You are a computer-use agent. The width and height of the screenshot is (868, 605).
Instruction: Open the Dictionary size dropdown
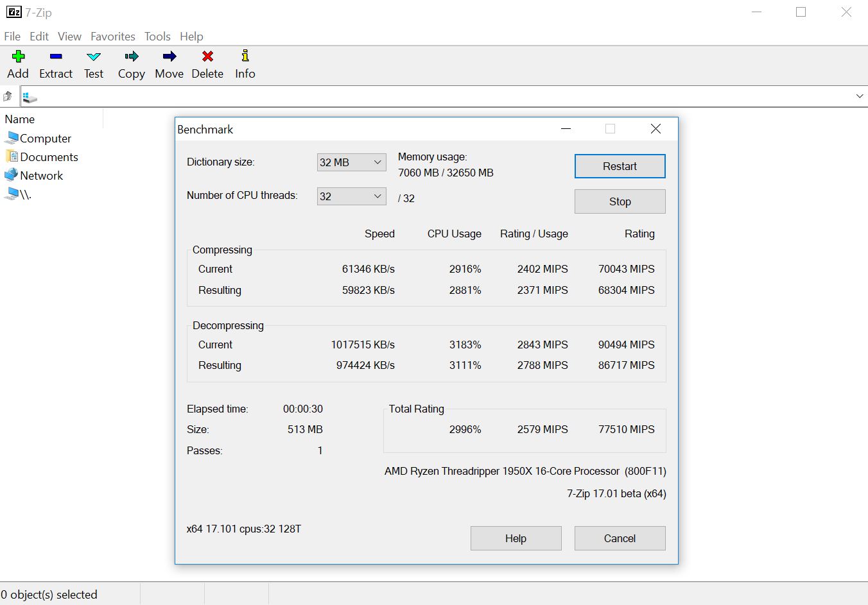tap(351, 162)
